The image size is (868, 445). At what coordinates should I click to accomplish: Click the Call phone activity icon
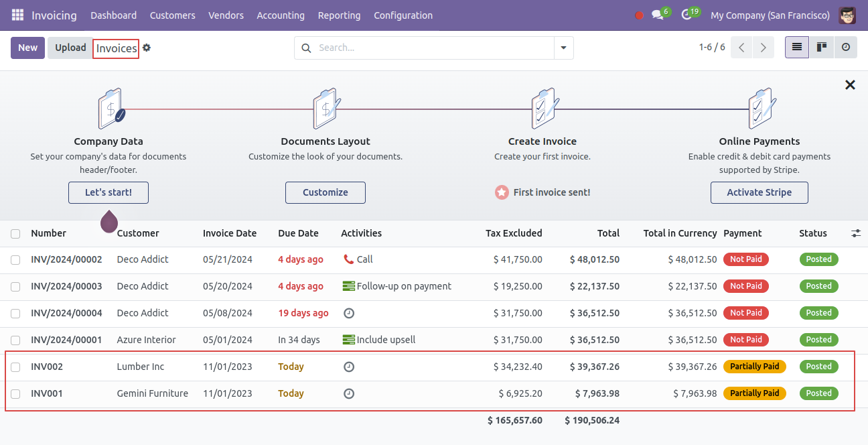pyautogui.click(x=348, y=259)
